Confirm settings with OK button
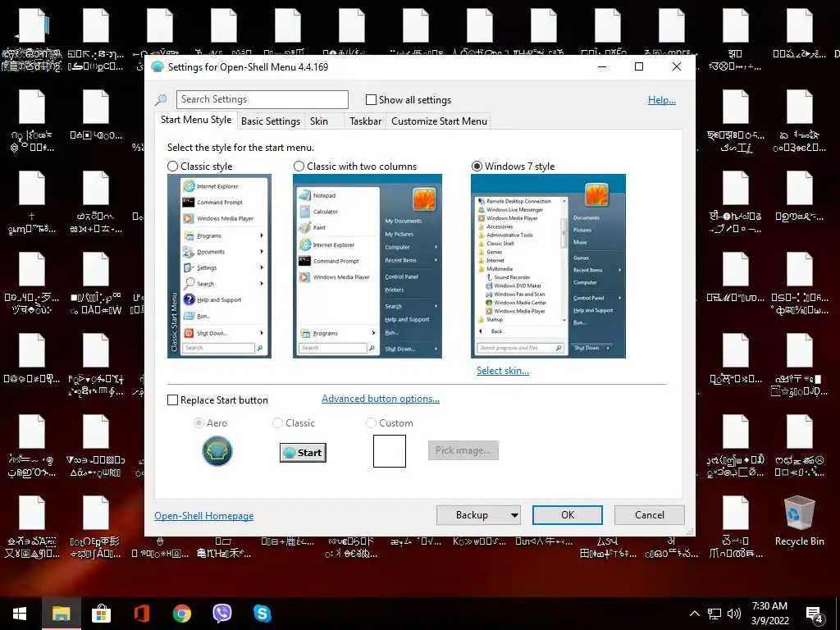The width and height of the screenshot is (840, 630). click(x=568, y=515)
